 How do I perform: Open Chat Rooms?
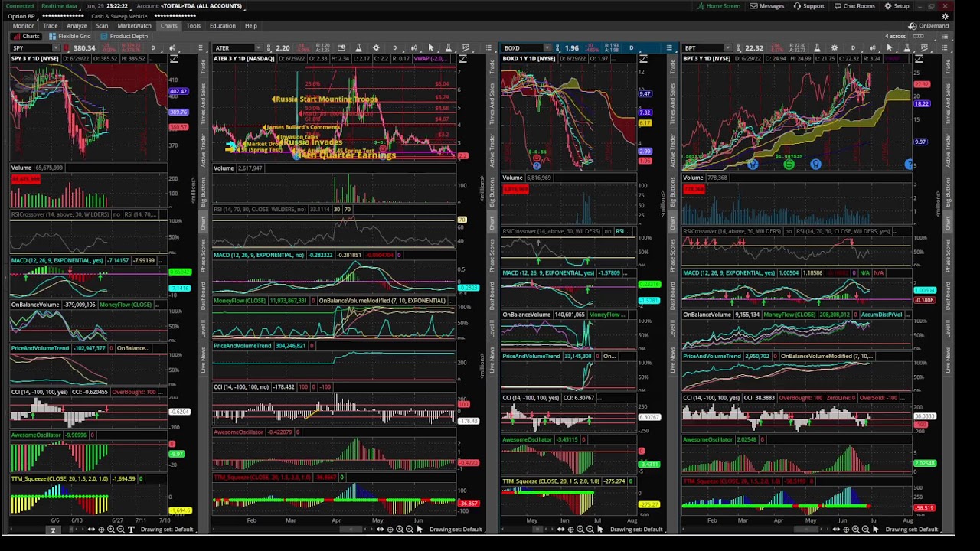(854, 6)
